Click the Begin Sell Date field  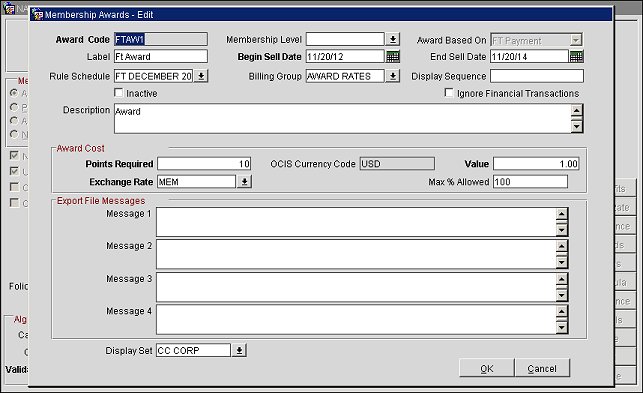coord(345,57)
